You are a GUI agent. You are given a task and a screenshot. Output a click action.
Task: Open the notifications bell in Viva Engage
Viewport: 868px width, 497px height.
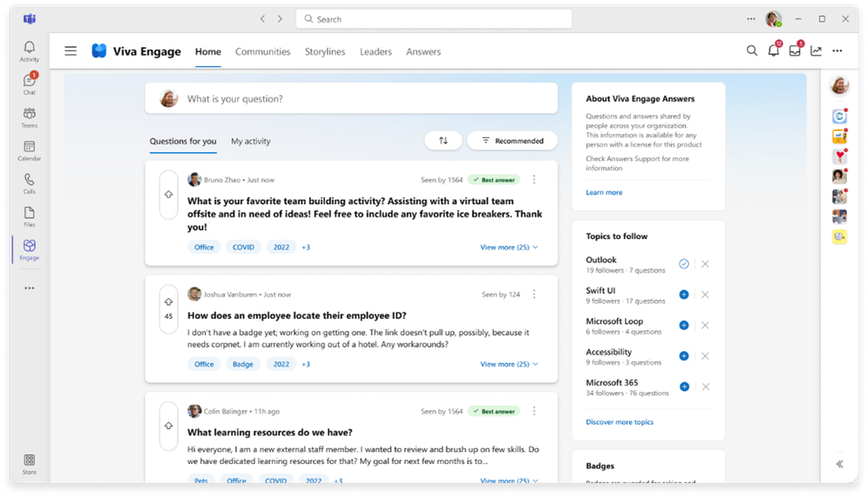tap(773, 51)
